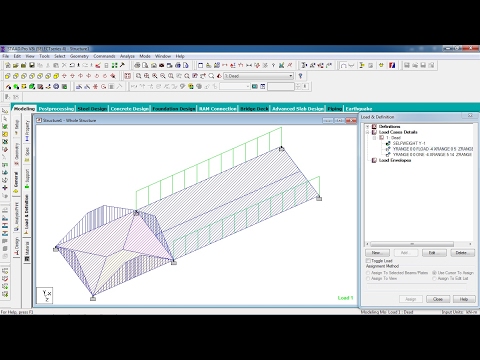
Task: Click the Cut scissors icon
Action: pos(48,65)
